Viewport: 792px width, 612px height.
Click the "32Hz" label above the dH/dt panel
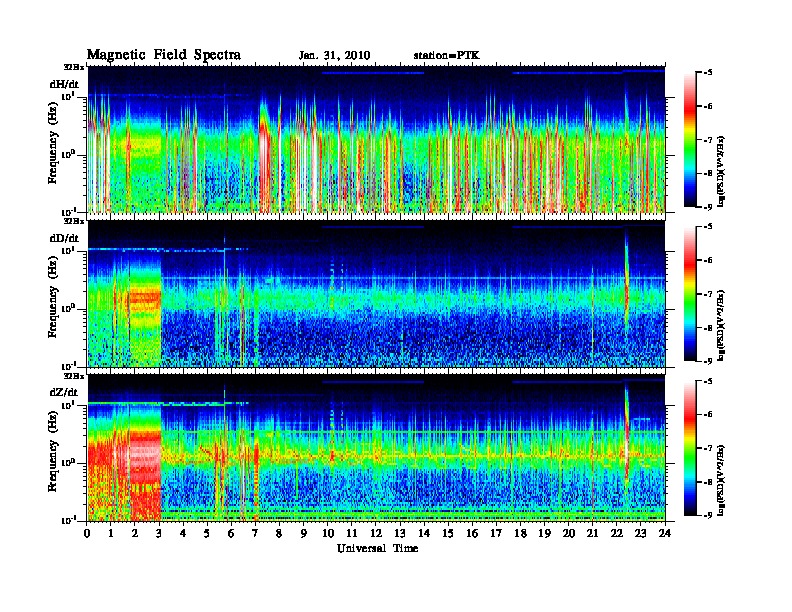(74, 67)
